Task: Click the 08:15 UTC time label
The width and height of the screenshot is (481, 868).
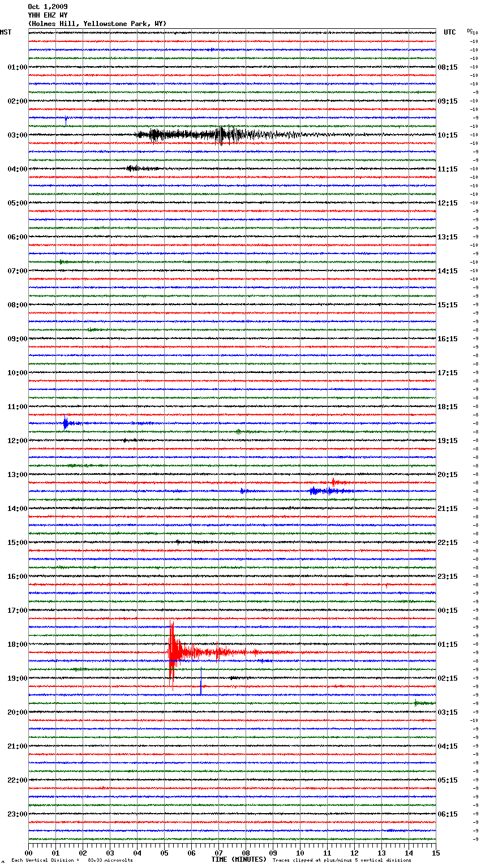Action: [x=448, y=67]
